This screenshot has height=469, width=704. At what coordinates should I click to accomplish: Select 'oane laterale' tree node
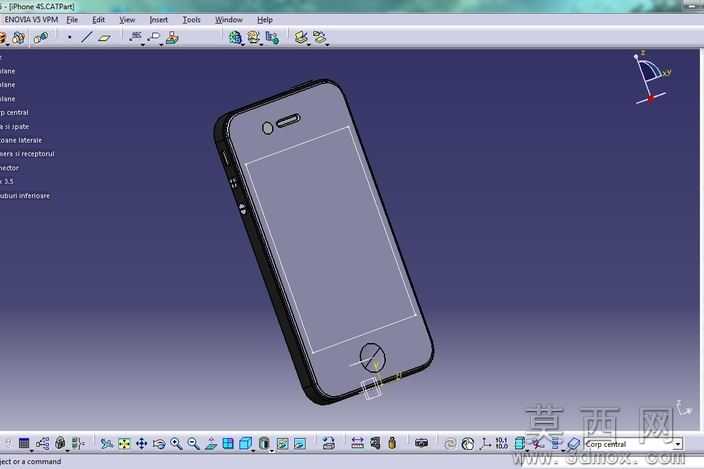click(21, 140)
